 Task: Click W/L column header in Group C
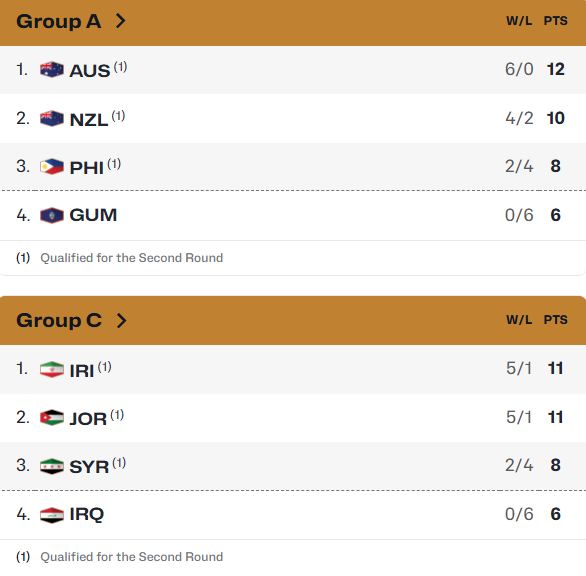[x=519, y=320]
